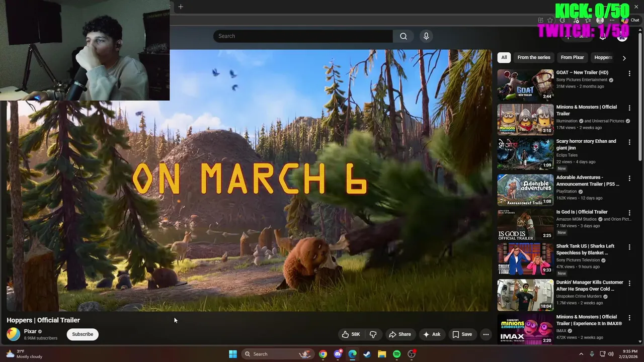The image size is (644, 362).
Task: Open a new browser tab with plus
Action: (x=181, y=7)
